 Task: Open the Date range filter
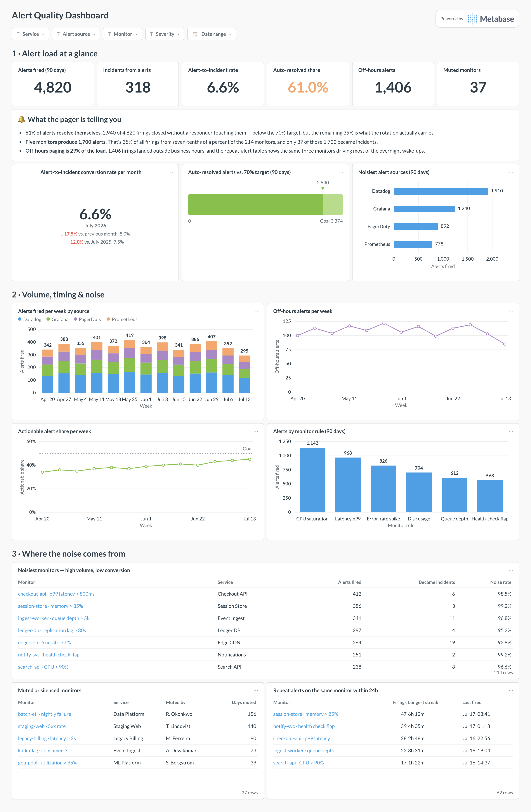click(x=212, y=34)
